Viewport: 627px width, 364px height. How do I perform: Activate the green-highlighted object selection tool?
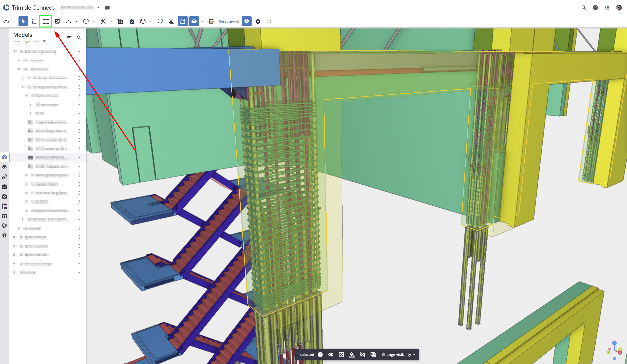(46, 21)
